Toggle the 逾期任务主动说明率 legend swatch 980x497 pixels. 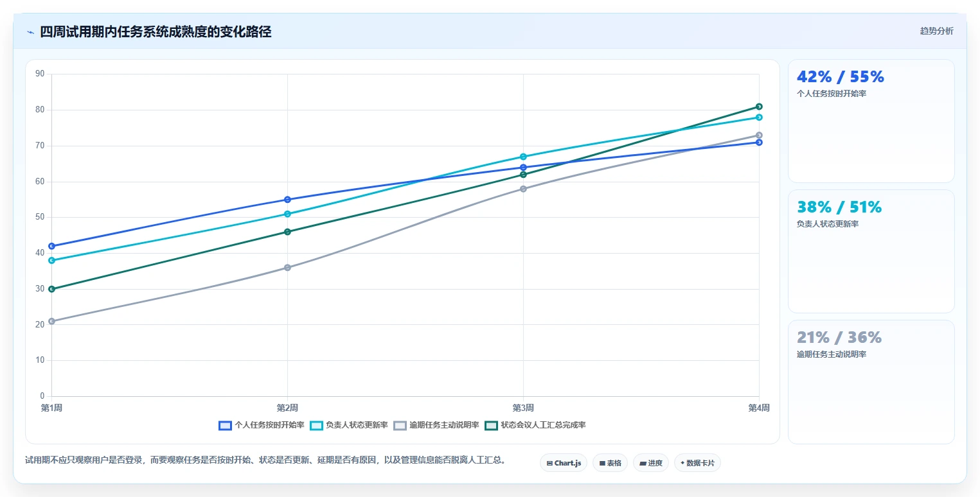[400, 425]
